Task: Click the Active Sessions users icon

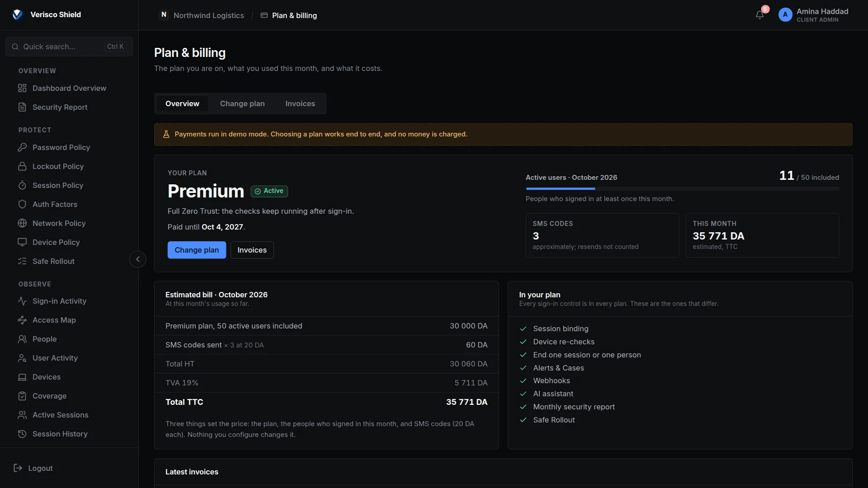Action: 22,415
